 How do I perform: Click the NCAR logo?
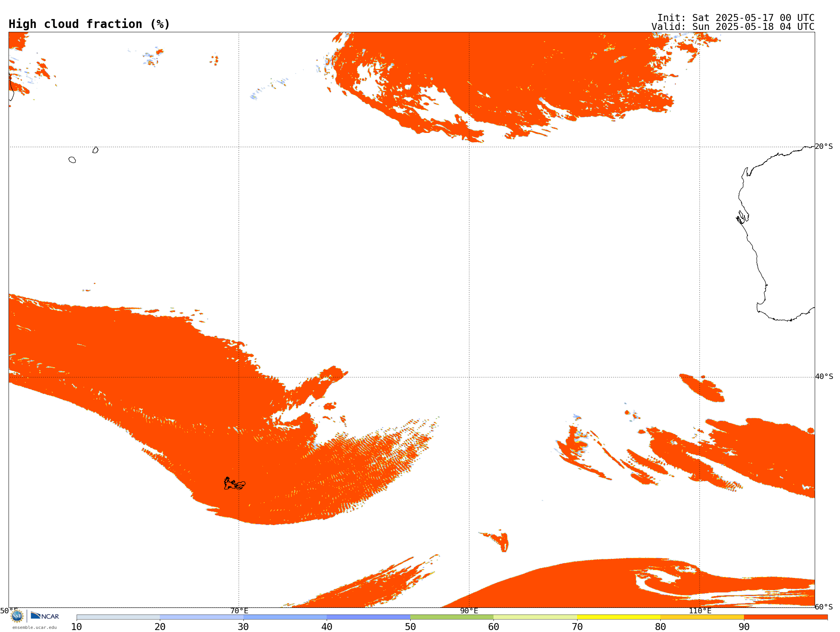(x=45, y=616)
